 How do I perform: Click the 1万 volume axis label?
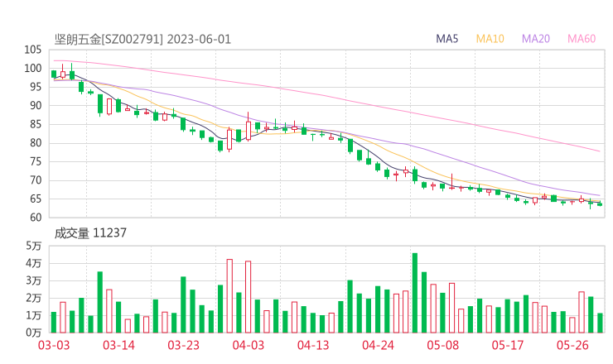pos(34,315)
